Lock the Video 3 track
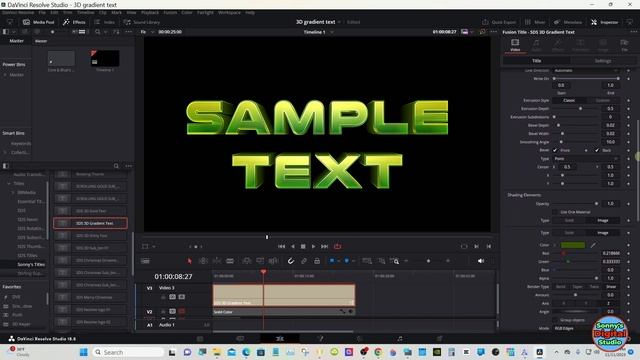Viewport: 640px width, 360px height. click(163, 297)
